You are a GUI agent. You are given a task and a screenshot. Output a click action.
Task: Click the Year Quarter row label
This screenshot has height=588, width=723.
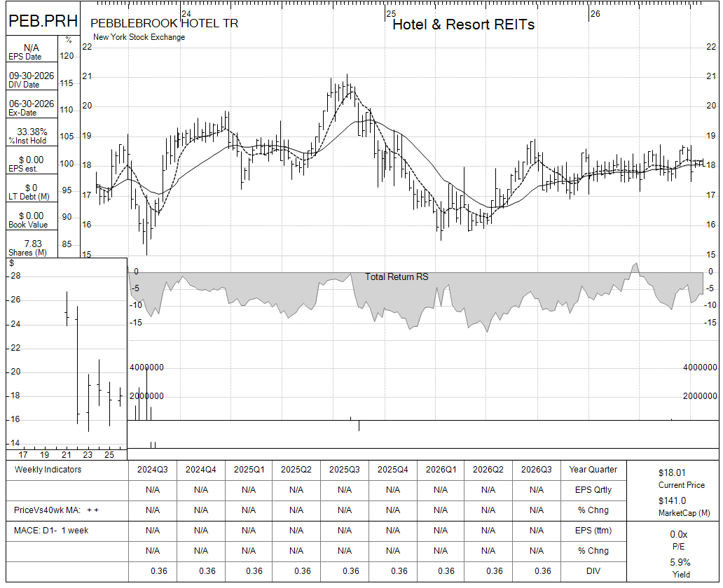tap(593, 470)
